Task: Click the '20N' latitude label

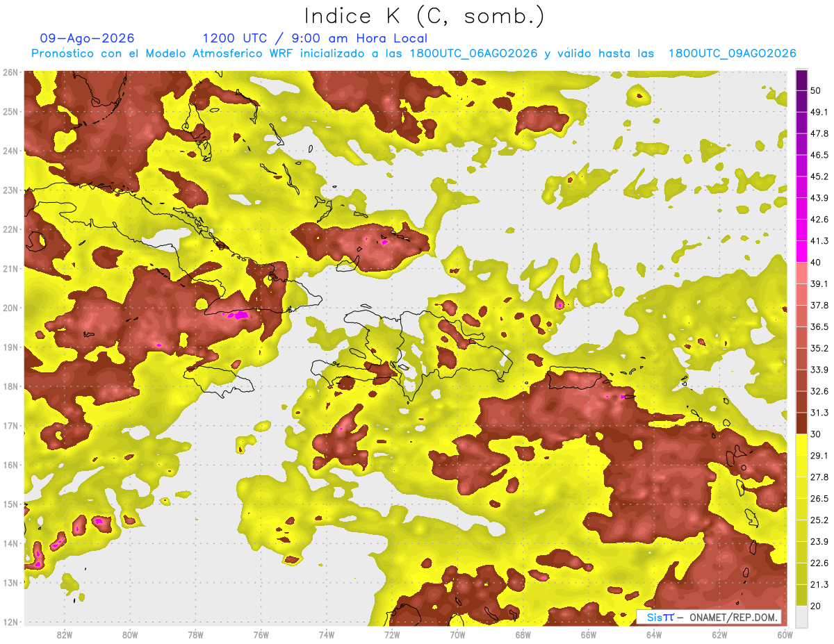Action: 10,308
